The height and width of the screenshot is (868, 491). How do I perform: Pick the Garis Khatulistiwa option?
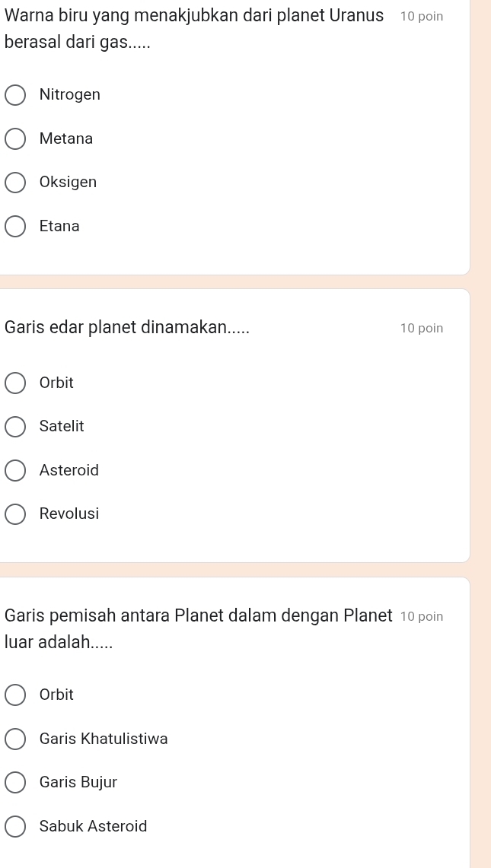pos(15,739)
